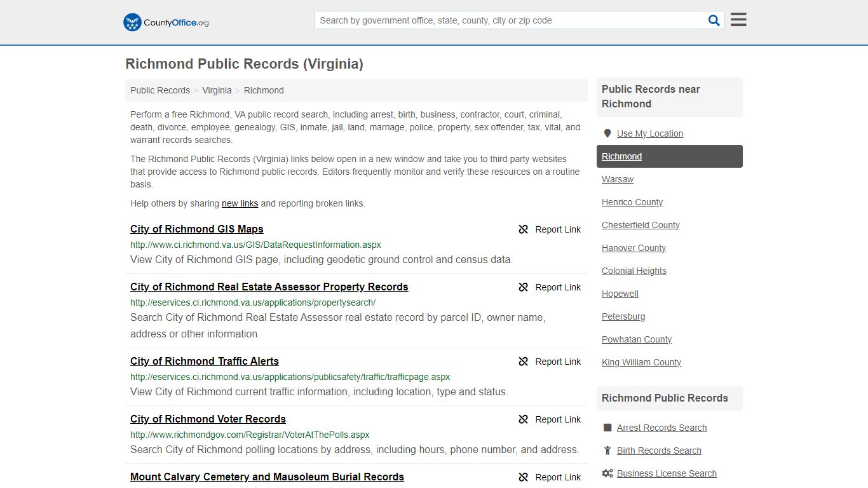
Task: Go to Virginia breadcrumb
Action: [217, 90]
